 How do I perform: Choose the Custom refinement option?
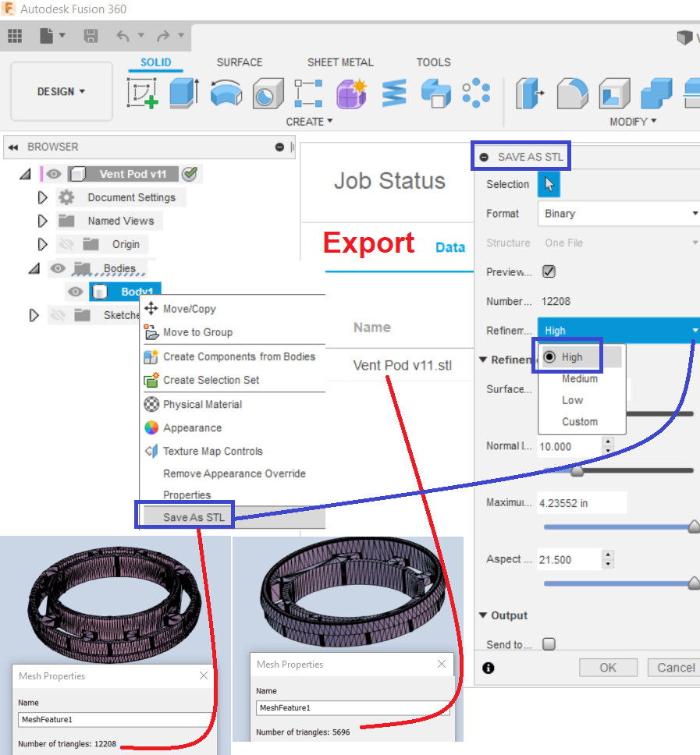click(580, 422)
